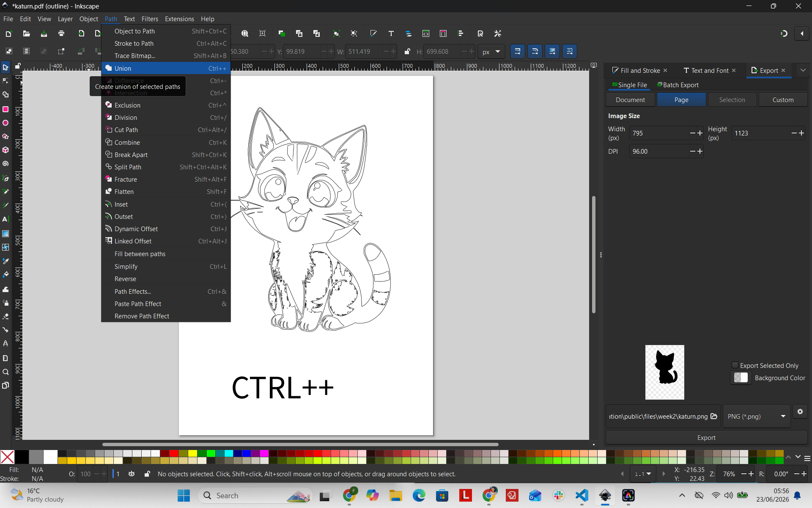Open the Extensions menu
The image size is (812, 508).
179,19
